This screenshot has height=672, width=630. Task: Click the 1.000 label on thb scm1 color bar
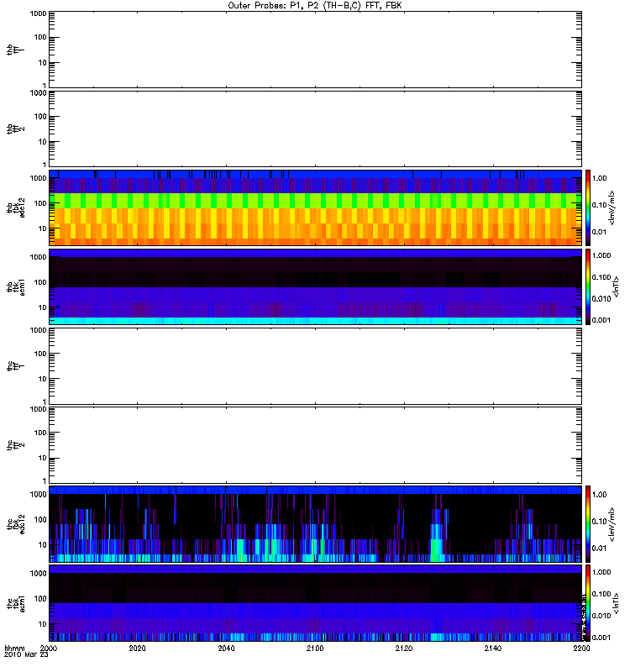click(x=601, y=255)
